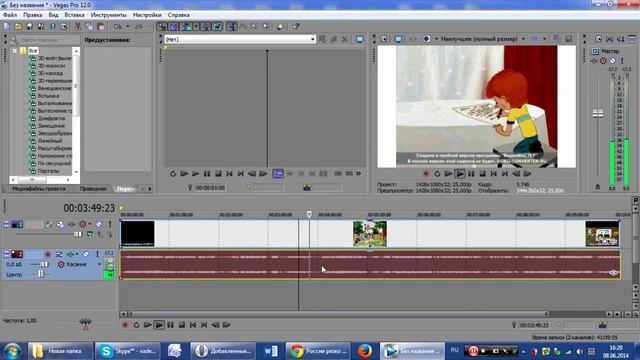Image resolution: width=640 pixels, height=360 pixels.
Task: Click dim output icon in mixer toolbar
Action: point(620,39)
